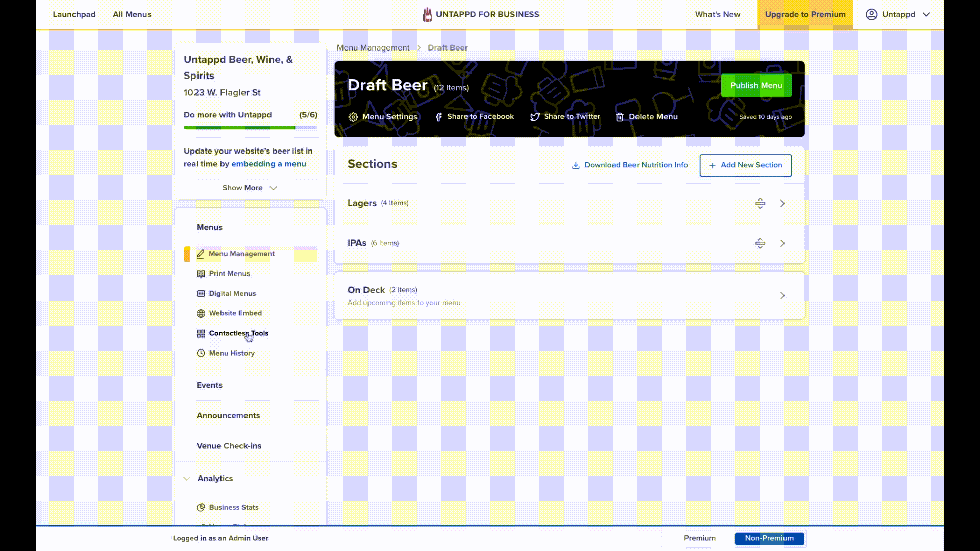The image size is (980, 551).
Task: Click the Website Embed globe icon
Action: pos(201,313)
